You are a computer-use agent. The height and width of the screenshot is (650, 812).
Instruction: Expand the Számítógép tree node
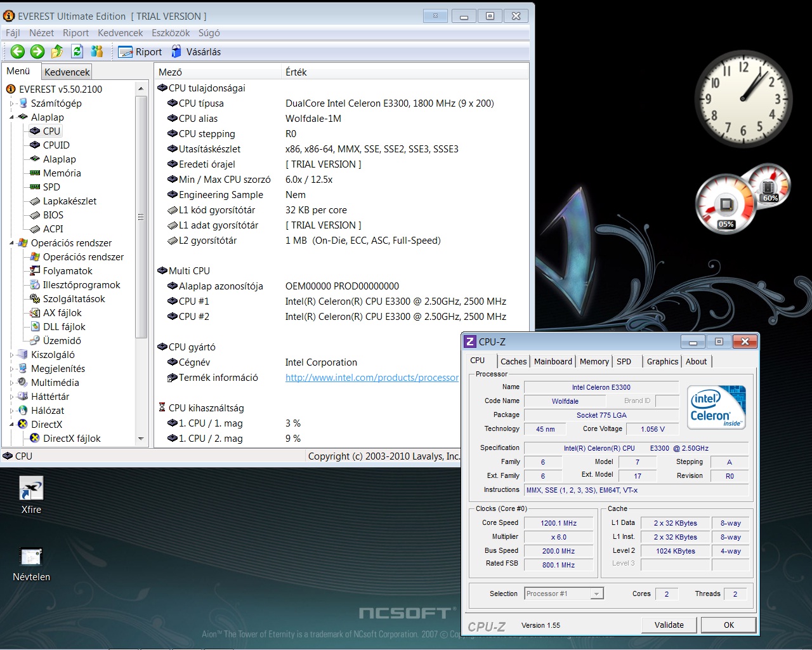pyautogui.click(x=11, y=103)
